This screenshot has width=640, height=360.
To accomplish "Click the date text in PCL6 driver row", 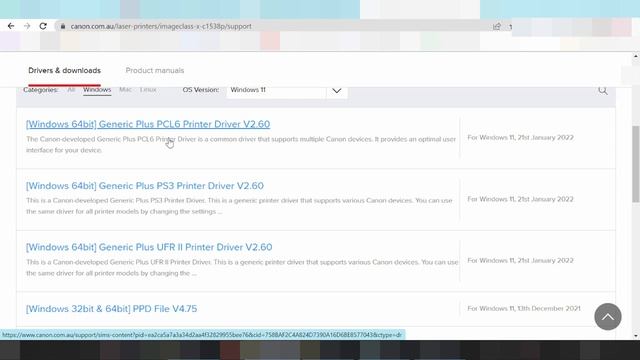I will pos(520,138).
